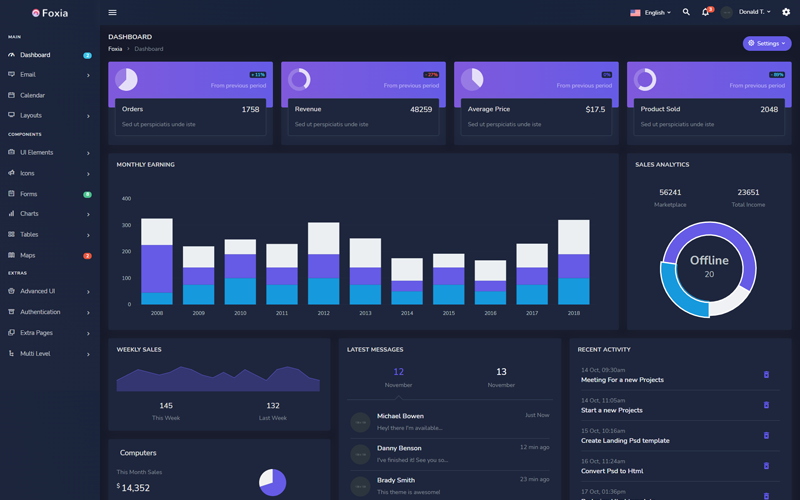Click trash icon for 'Create Landing Psd template'
Screen dimensions: 800x500
pos(766,436)
